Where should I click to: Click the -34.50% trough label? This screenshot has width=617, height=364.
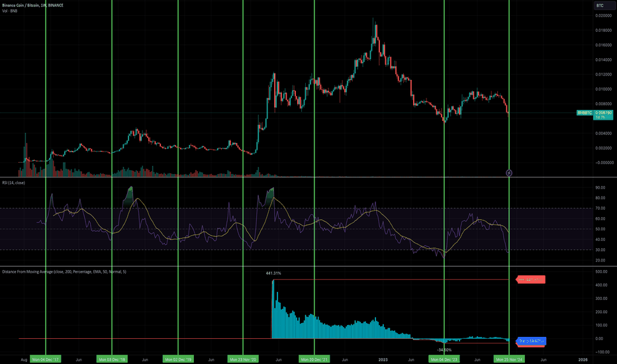(444, 350)
